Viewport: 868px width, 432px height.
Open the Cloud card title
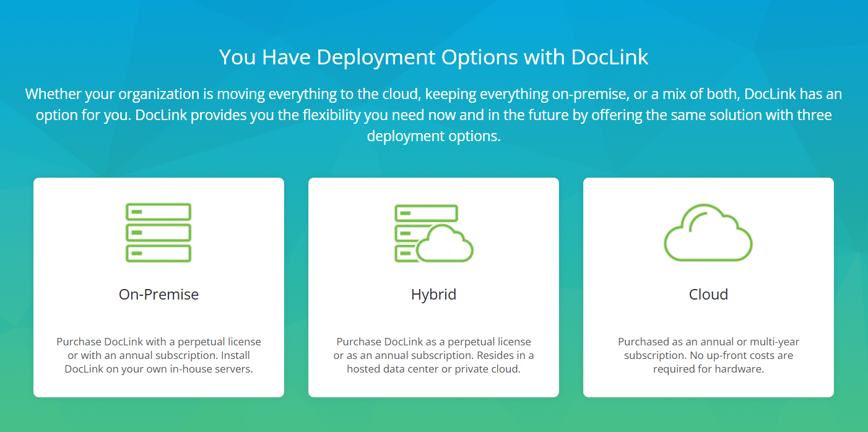pyautogui.click(x=708, y=295)
